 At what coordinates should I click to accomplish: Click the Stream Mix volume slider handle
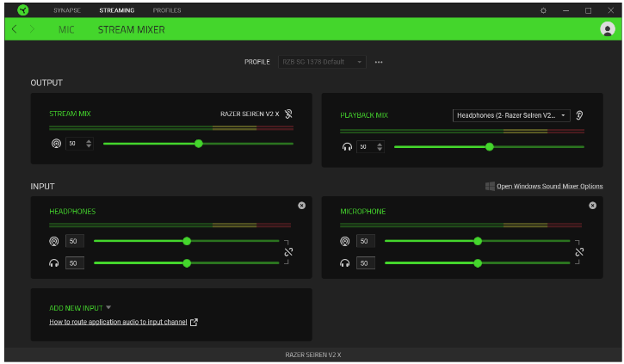(x=199, y=143)
